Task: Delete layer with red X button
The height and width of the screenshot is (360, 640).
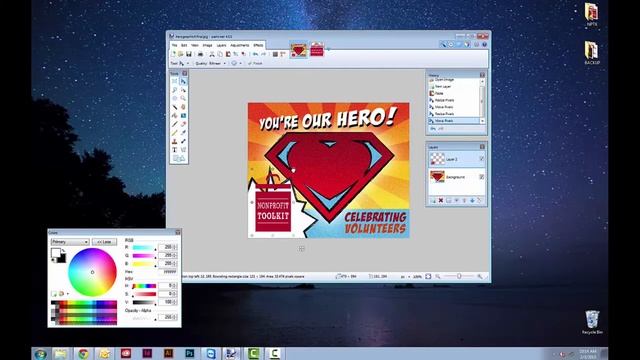Action: tap(441, 200)
